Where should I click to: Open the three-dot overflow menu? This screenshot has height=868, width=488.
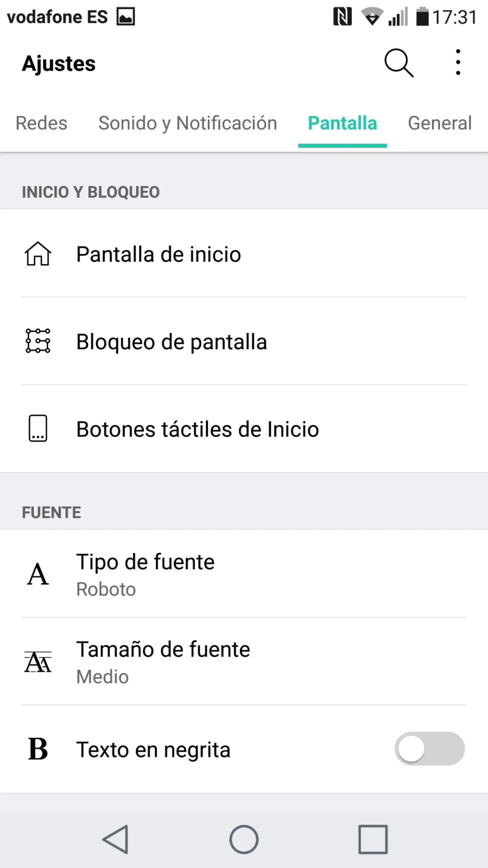click(458, 63)
